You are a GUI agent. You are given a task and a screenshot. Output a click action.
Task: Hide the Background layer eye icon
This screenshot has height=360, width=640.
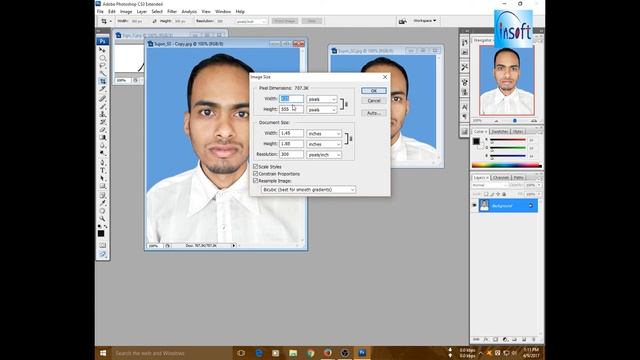coord(474,206)
